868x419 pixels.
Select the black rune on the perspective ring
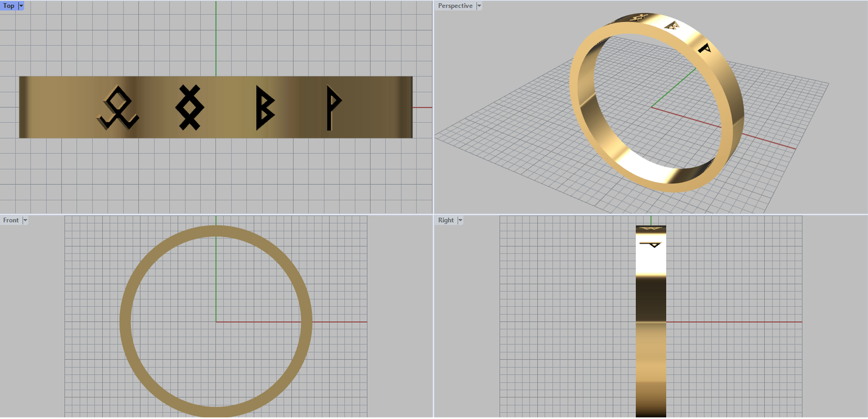point(704,48)
